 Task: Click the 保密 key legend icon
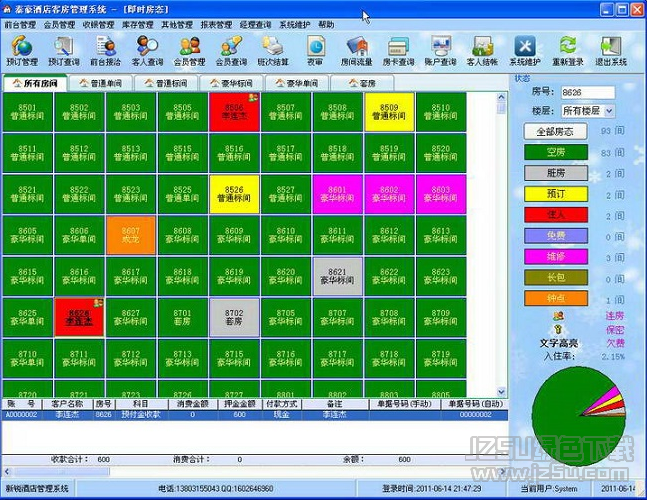[558, 329]
